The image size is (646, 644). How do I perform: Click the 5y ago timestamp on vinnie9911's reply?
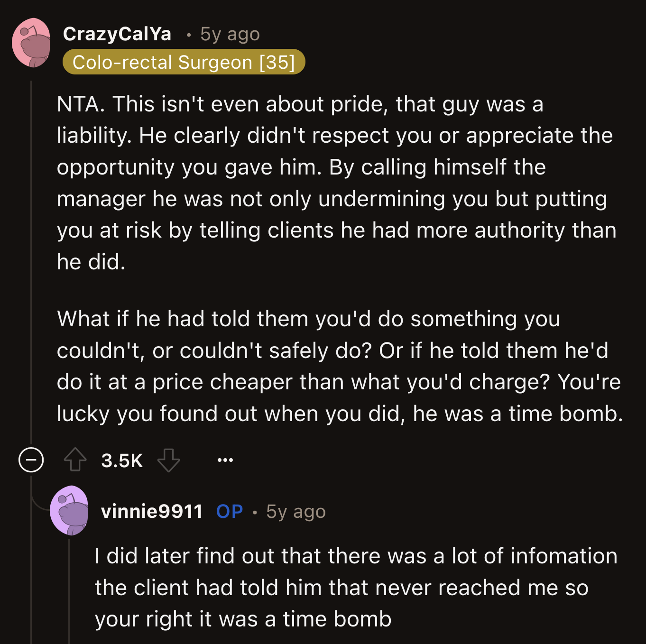tap(295, 511)
